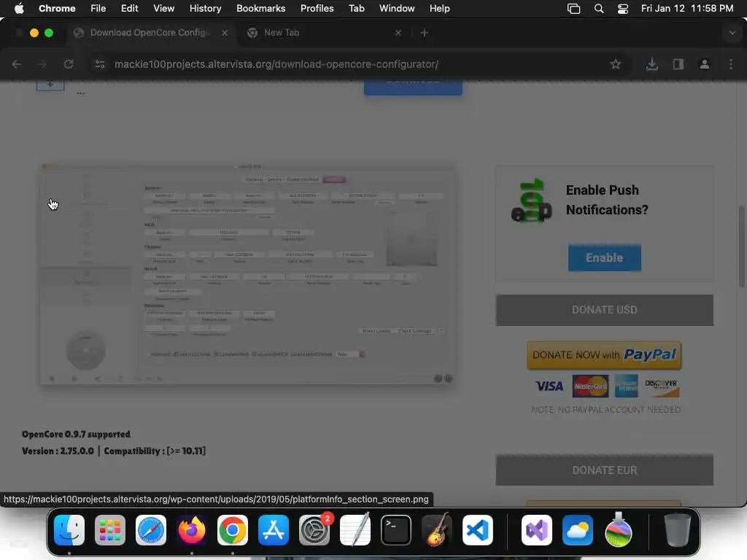
Task: Select NOTE NO PAYPAL ACCOUNT NEEDED text
Action: [x=605, y=410]
